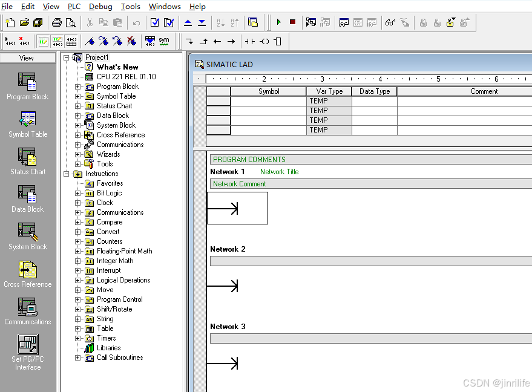Image resolution: width=532 pixels, height=392 pixels.
Task: Click the Network 3 comment bar
Action: point(371,338)
